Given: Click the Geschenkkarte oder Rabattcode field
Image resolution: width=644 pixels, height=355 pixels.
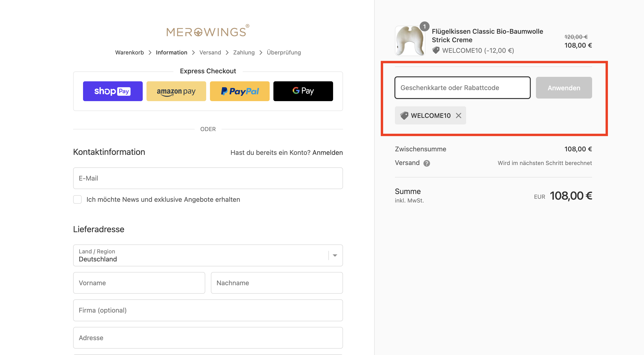Looking at the screenshot, I should [463, 88].
